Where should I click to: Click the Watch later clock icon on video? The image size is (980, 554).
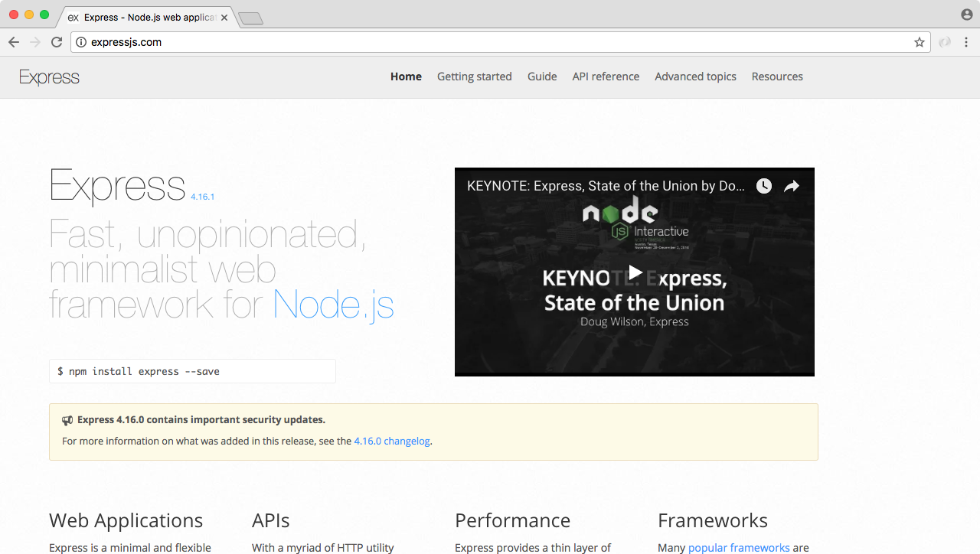pos(764,186)
